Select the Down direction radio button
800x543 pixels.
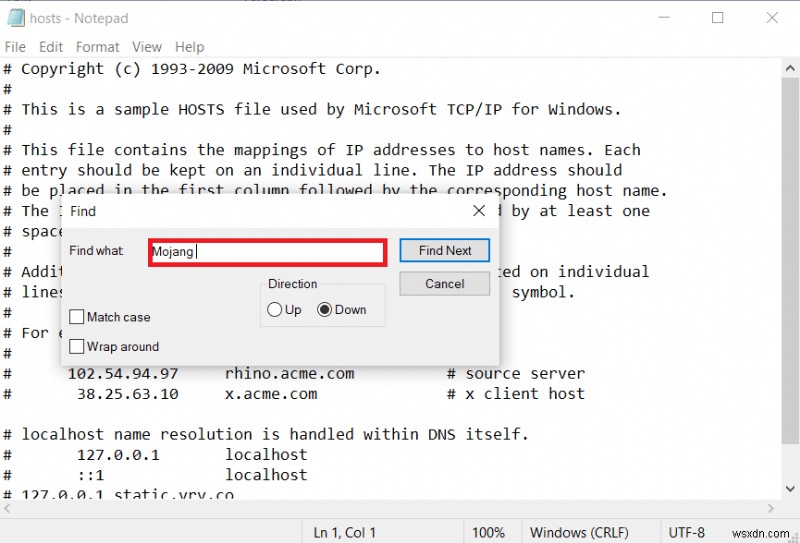click(324, 310)
